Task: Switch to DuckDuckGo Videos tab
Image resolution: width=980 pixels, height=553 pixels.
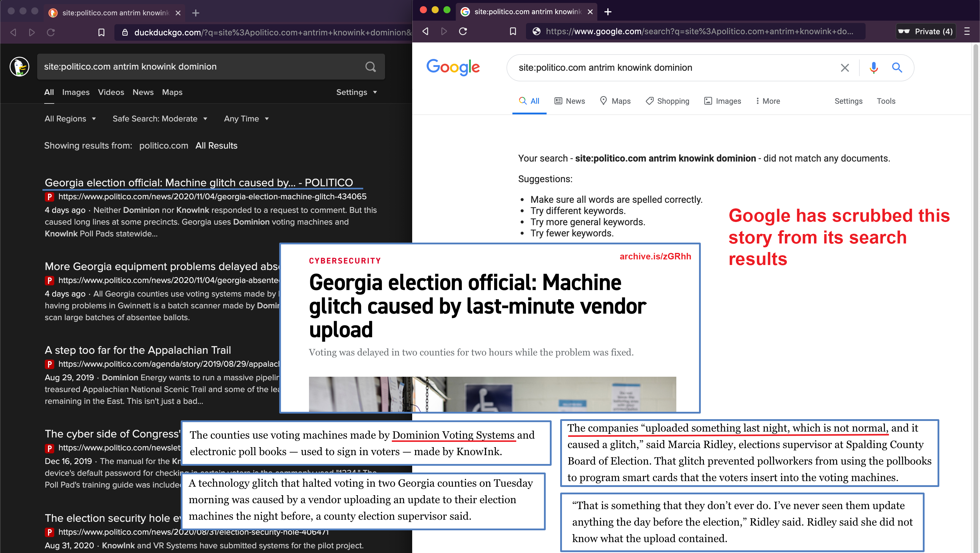Action: point(111,92)
